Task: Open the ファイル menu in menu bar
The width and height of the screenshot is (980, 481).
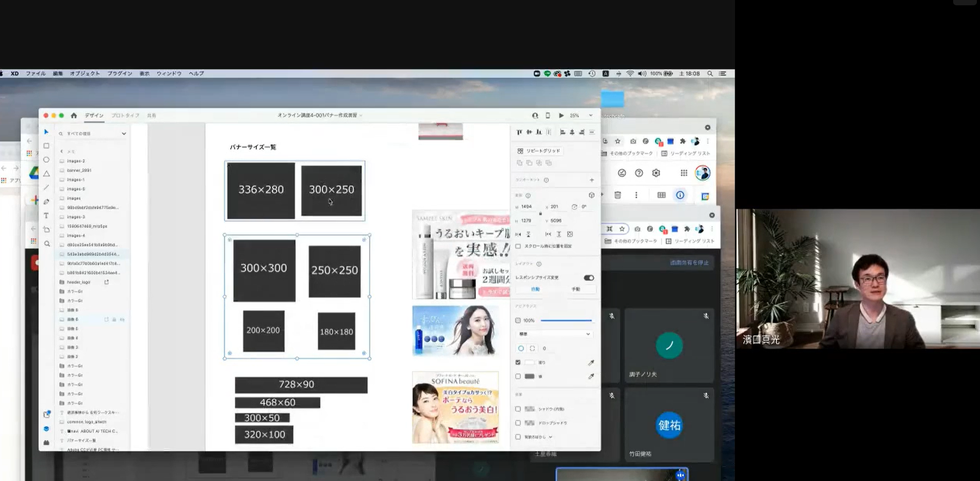Action: point(36,74)
